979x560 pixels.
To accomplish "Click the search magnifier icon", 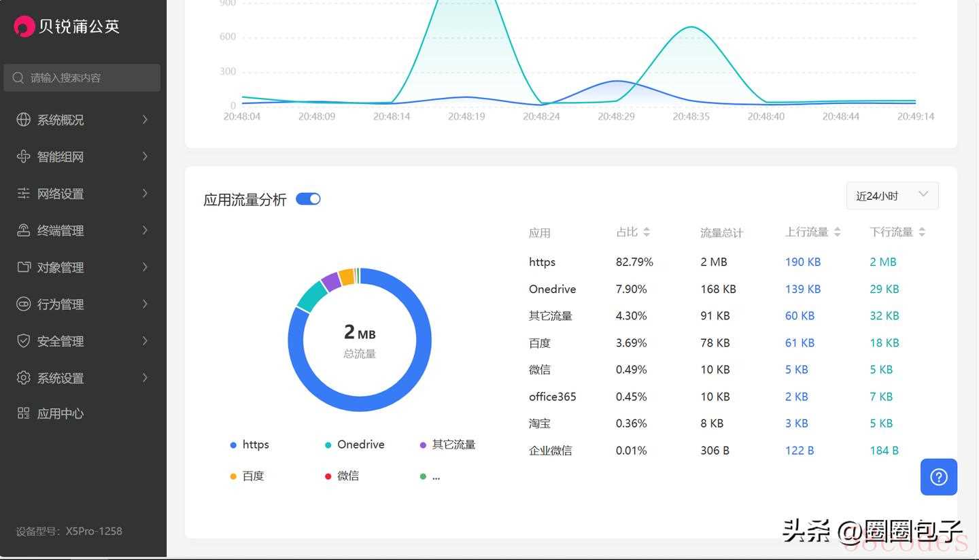I will coord(18,77).
